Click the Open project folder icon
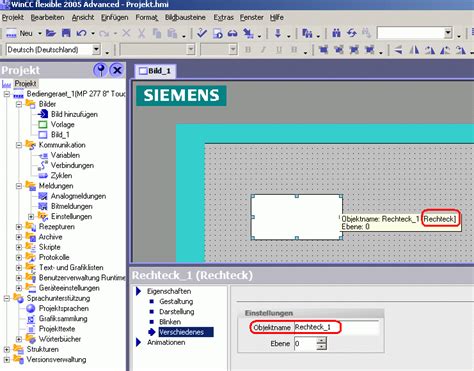474x371 pixels. 51,33
